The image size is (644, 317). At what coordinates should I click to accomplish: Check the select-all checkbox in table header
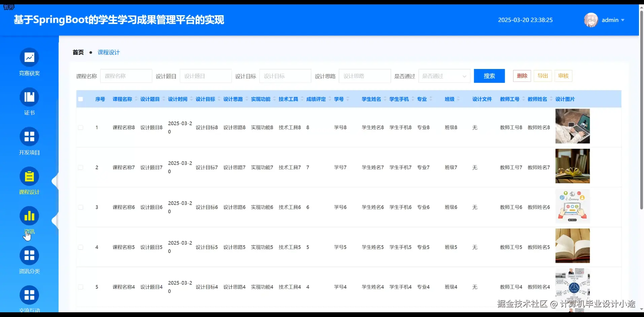pos(80,99)
